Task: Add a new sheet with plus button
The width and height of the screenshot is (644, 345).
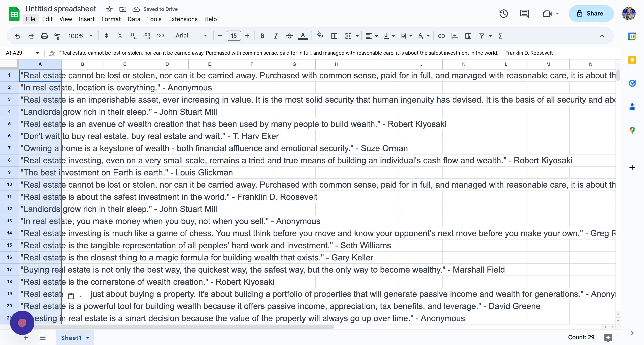Action: coord(26,338)
